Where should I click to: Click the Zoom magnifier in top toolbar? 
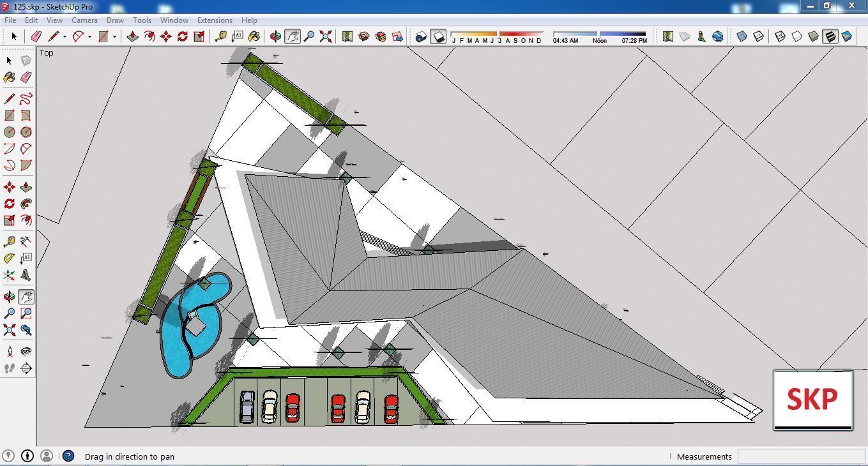[x=309, y=36]
